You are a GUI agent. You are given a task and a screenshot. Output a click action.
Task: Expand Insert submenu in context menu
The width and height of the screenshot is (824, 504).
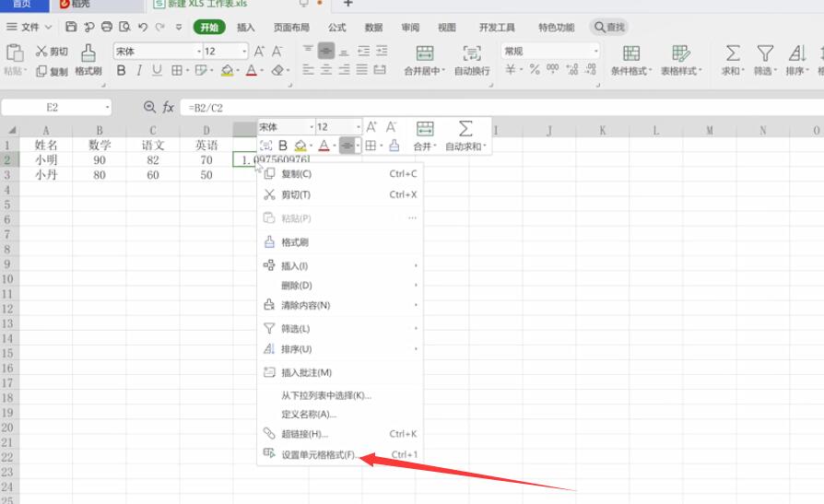pyautogui.click(x=340, y=266)
